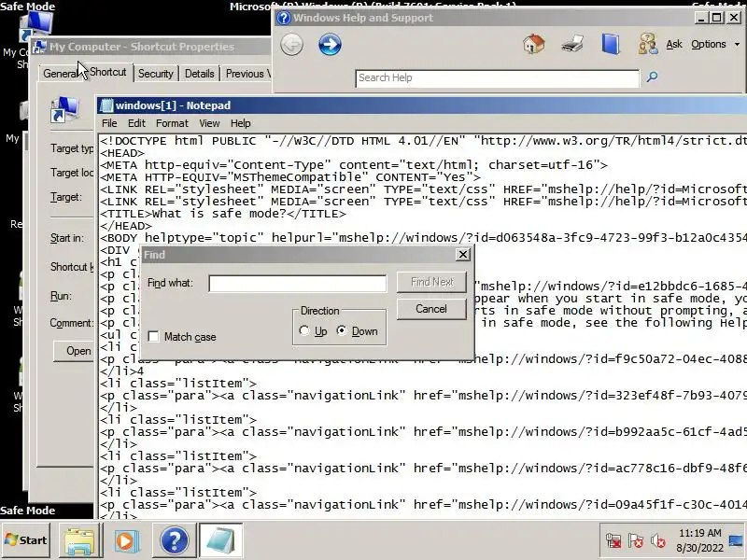Image resolution: width=747 pixels, height=560 pixels.
Task: Click the TITLE line "What is safe mode?"
Action: click(x=223, y=214)
